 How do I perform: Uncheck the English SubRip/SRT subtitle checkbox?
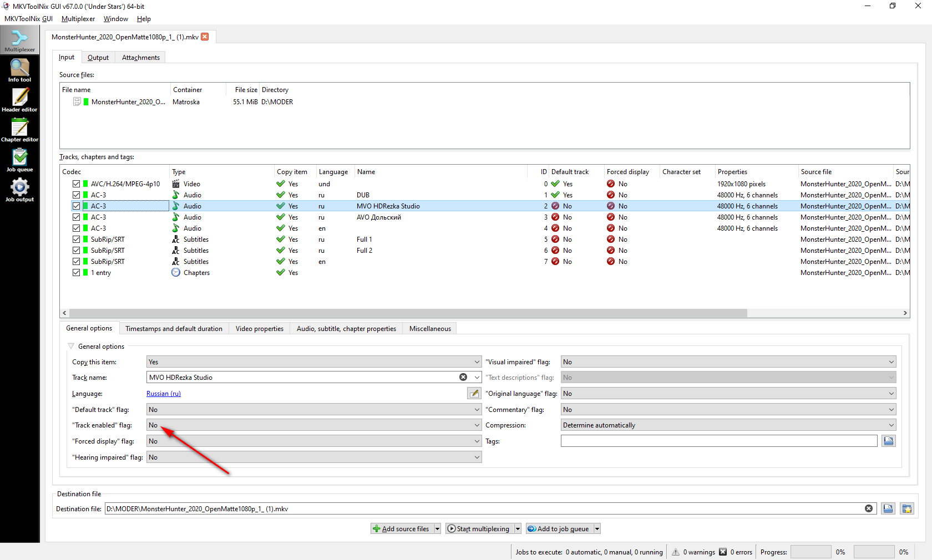[x=76, y=261]
